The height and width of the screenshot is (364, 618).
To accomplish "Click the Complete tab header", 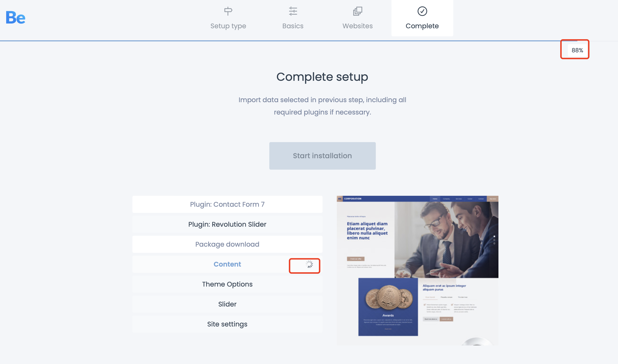I will click(x=422, y=18).
